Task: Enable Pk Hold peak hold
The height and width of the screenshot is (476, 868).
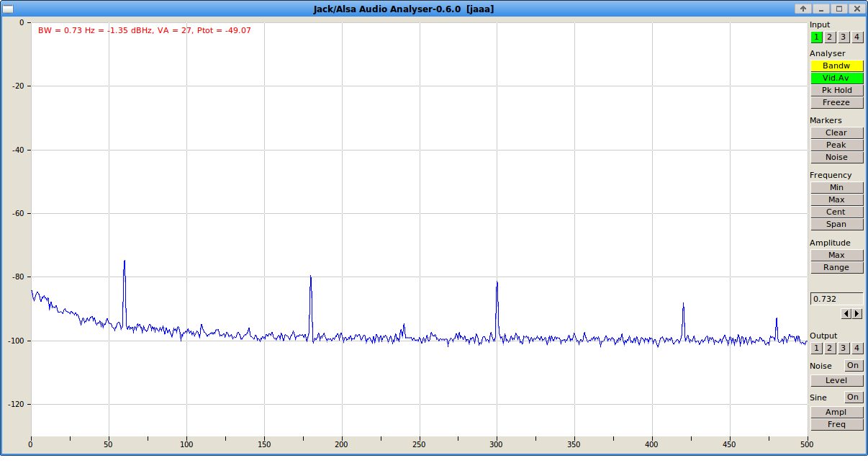Action: click(x=837, y=90)
